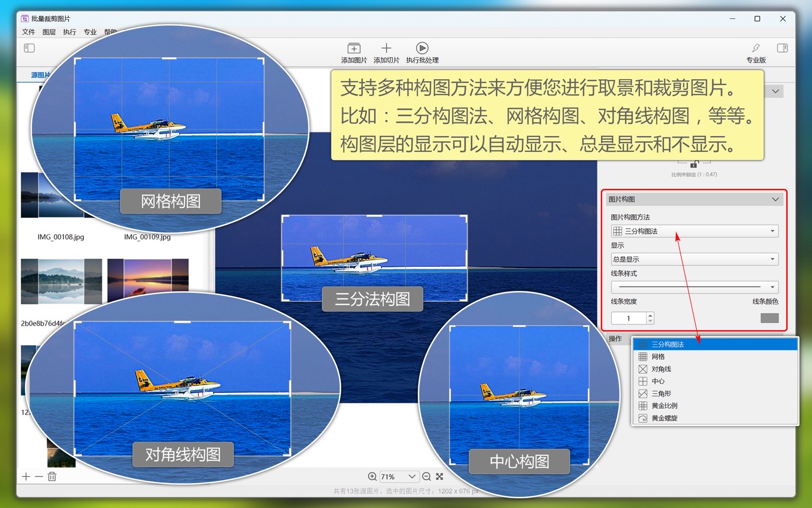The height and width of the screenshot is (508, 812).
Task: Toggle the left sidebar panel icon
Action: 29,48
